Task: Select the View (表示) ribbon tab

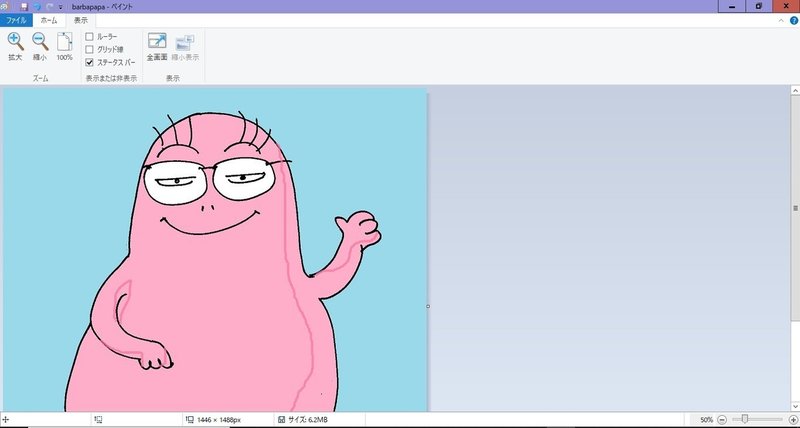Action: (81, 20)
